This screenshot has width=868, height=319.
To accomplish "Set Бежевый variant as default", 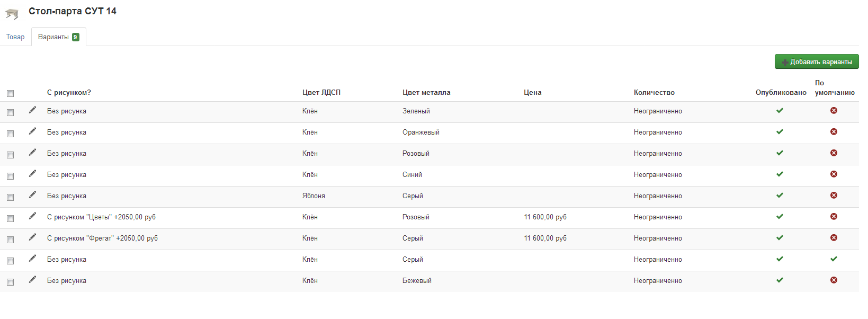I will 834,280.
